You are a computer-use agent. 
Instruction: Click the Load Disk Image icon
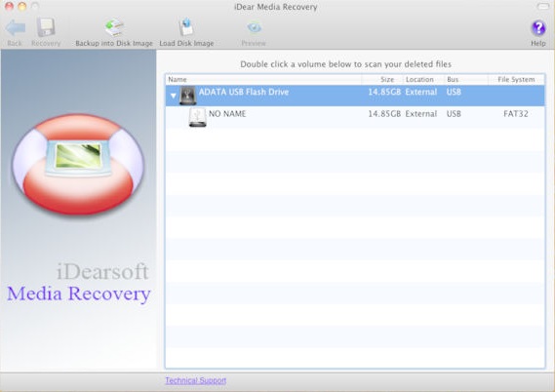(x=186, y=27)
